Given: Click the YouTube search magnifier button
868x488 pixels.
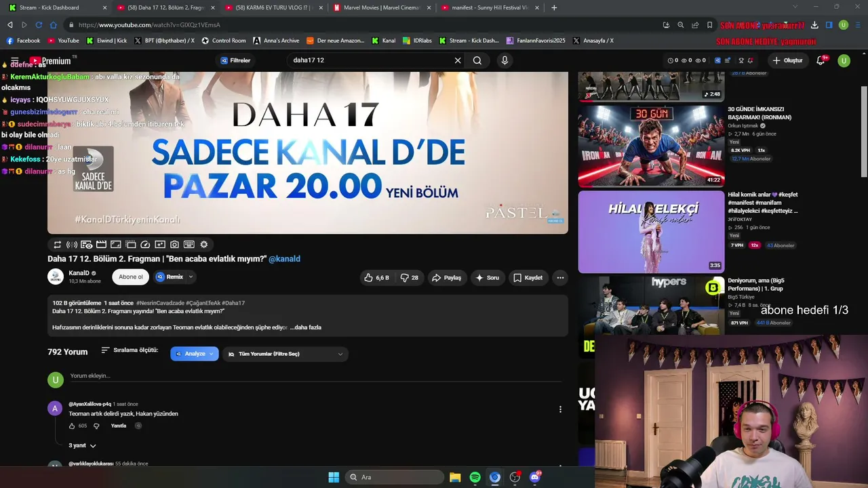Looking at the screenshot, I should tap(477, 60).
